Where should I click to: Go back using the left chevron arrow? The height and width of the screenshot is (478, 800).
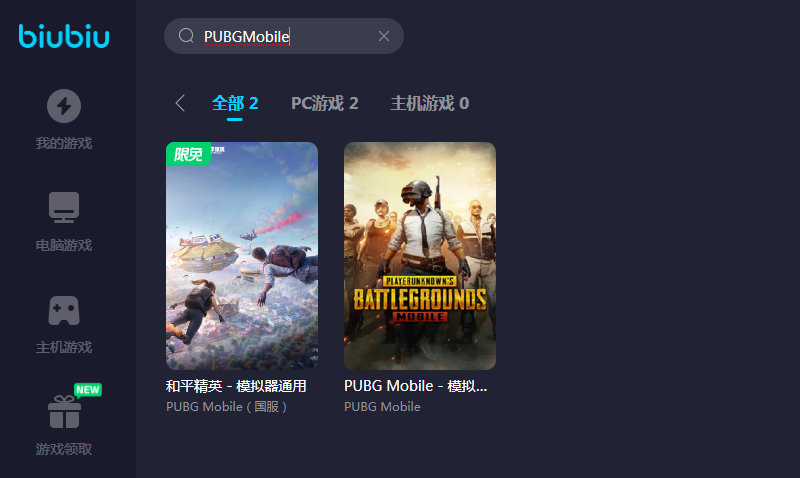click(180, 103)
